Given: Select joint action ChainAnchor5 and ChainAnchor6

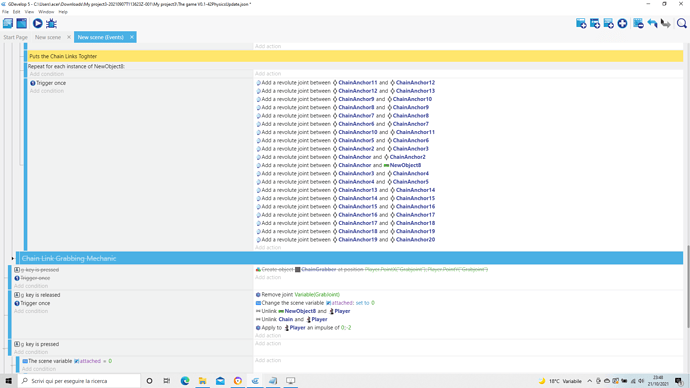Looking at the screenshot, I should tap(342, 140).
